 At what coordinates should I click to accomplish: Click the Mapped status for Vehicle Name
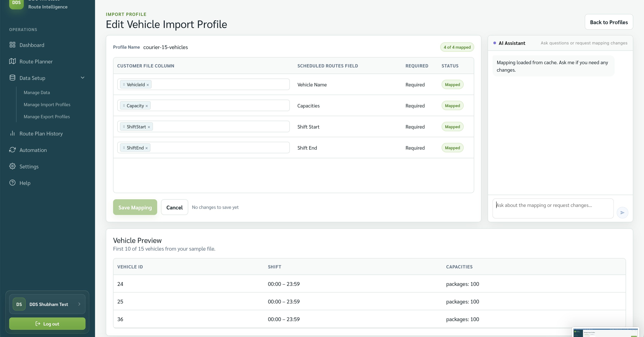tap(453, 84)
